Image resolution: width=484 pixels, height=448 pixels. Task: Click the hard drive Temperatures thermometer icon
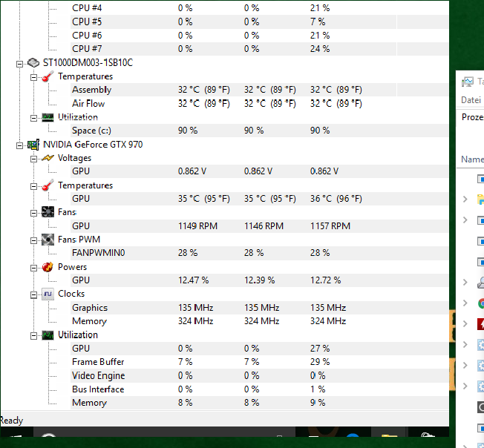[x=48, y=76]
